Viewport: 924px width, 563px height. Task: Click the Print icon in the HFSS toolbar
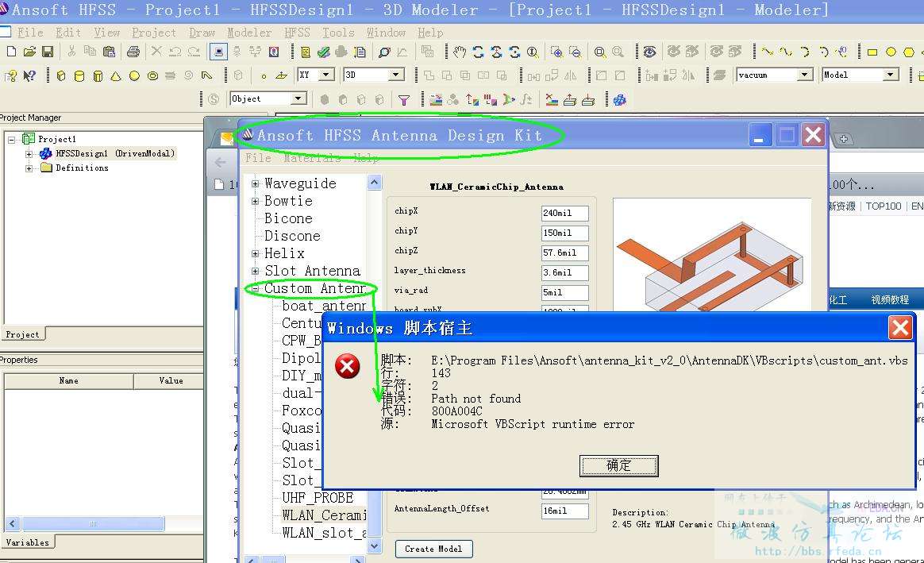pyautogui.click(x=133, y=52)
